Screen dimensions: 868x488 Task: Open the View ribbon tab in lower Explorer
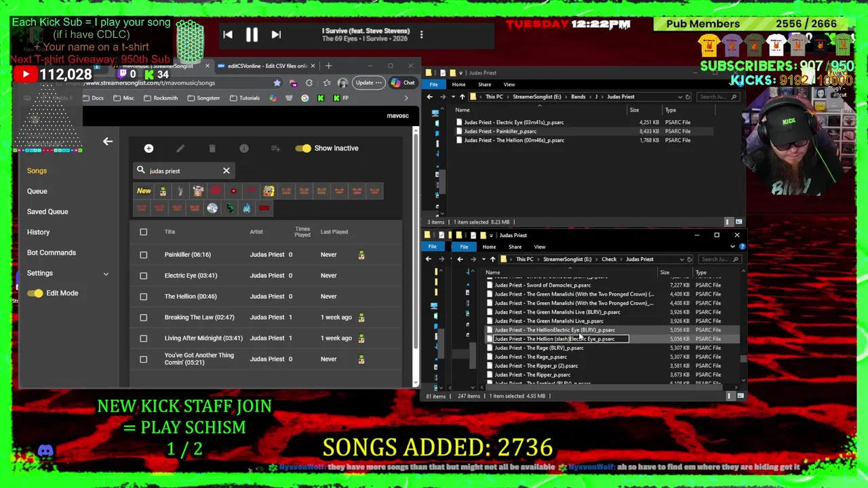point(540,247)
